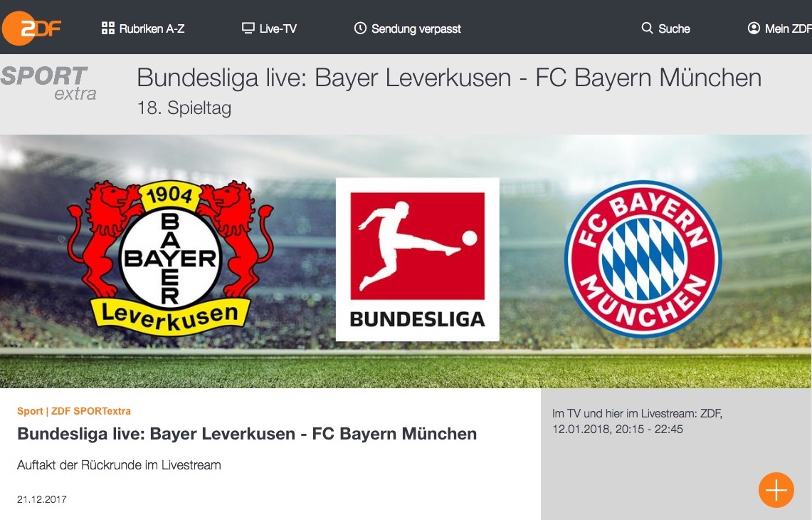Click the SPORT extra logo

[48, 83]
